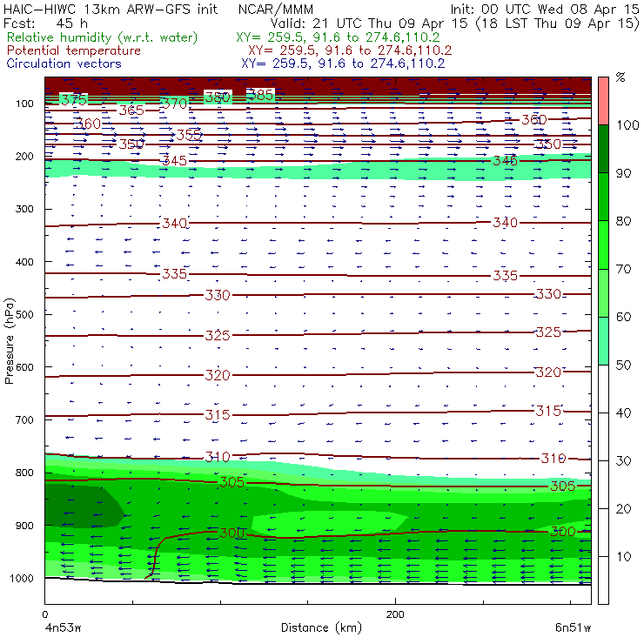Click the 'NCAR/MMM' header text
The width and height of the screenshot is (644, 644).
click(276, 10)
